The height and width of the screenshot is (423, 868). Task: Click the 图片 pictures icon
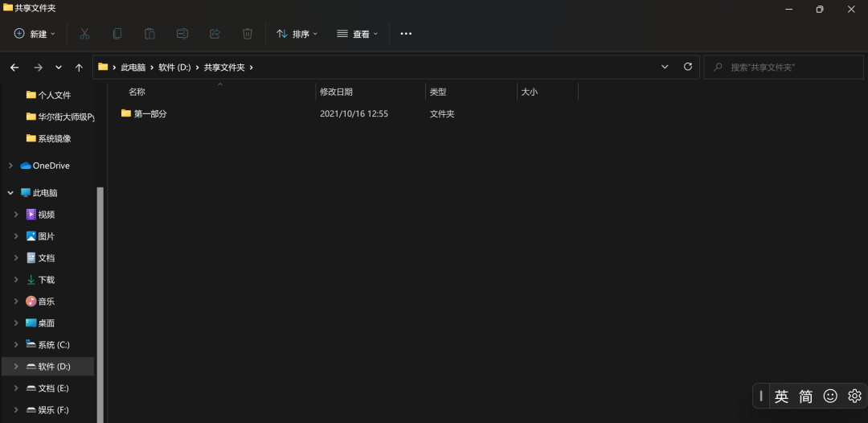pos(31,236)
